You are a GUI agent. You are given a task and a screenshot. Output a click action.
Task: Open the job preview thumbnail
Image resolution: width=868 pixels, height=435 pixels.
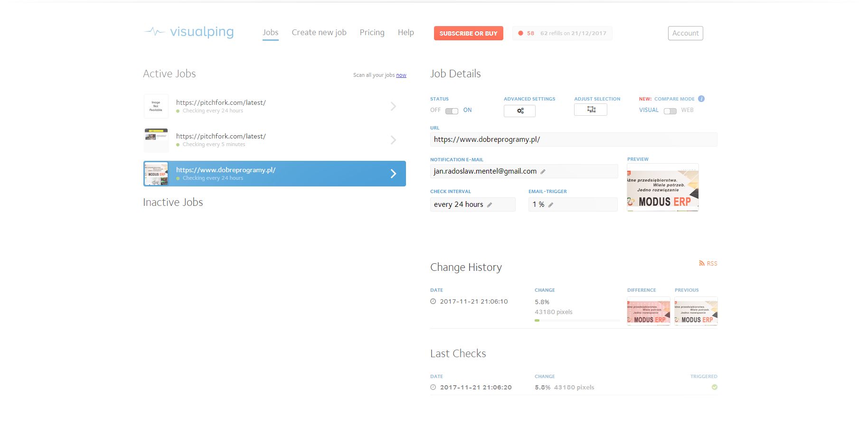pyautogui.click(x=663, y=187)
